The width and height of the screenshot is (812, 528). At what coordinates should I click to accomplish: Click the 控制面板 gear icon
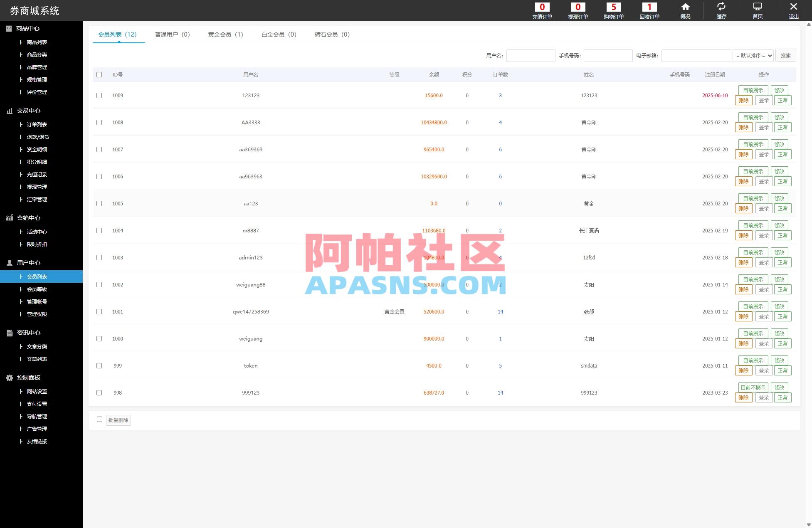(9, 377)
